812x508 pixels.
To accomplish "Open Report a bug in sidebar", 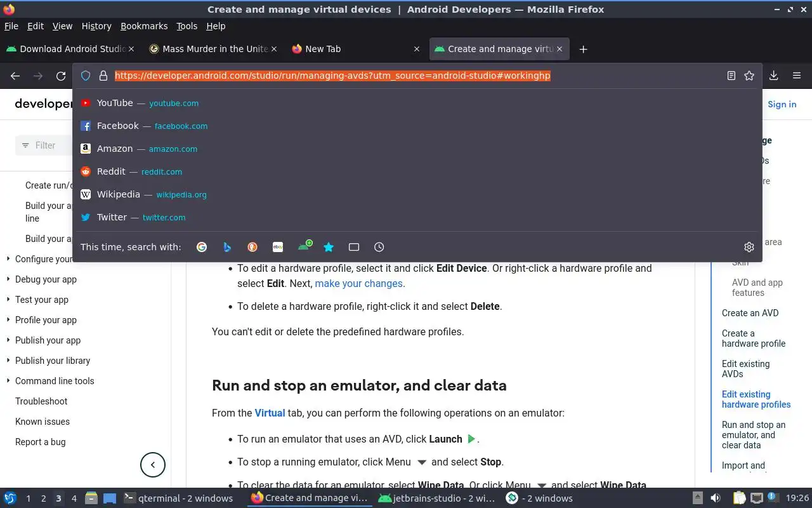I will 41,442.
